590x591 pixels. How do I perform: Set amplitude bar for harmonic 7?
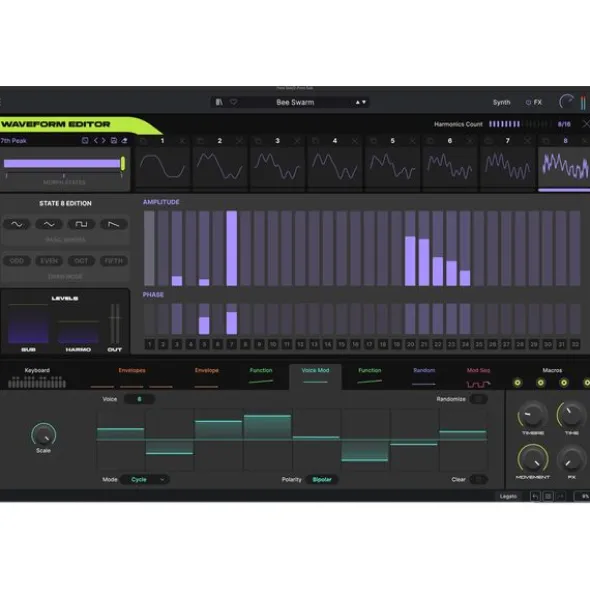coord(231,248)
